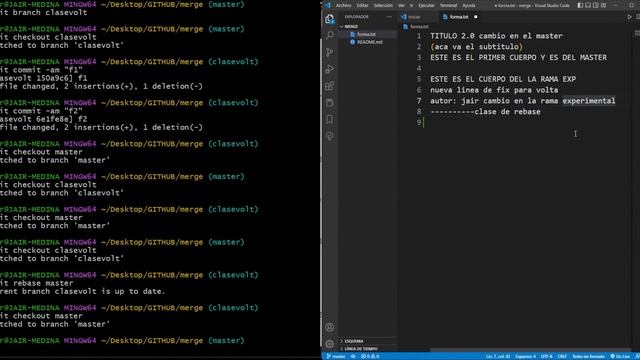
Task: Open the Extensions view icon
Action: (x=330, y=86)
